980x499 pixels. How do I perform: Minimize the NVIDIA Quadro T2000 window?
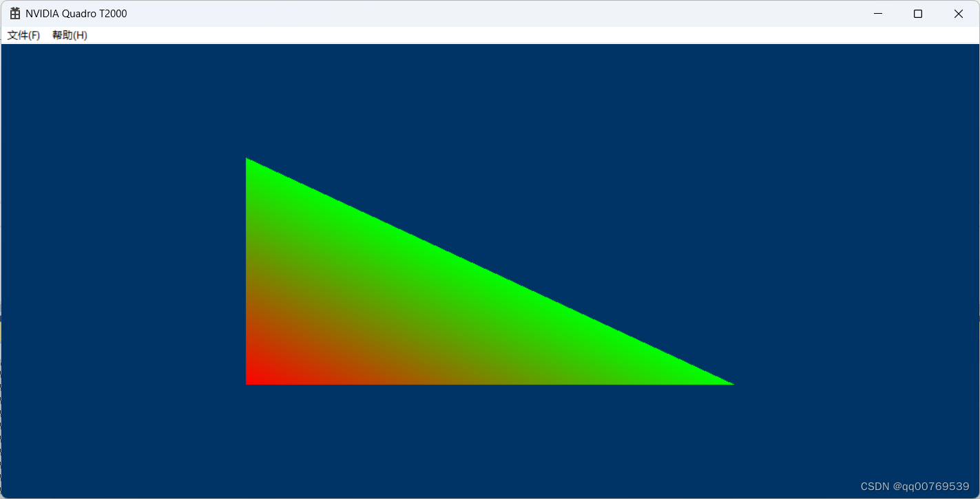click(x=877, y=13)
